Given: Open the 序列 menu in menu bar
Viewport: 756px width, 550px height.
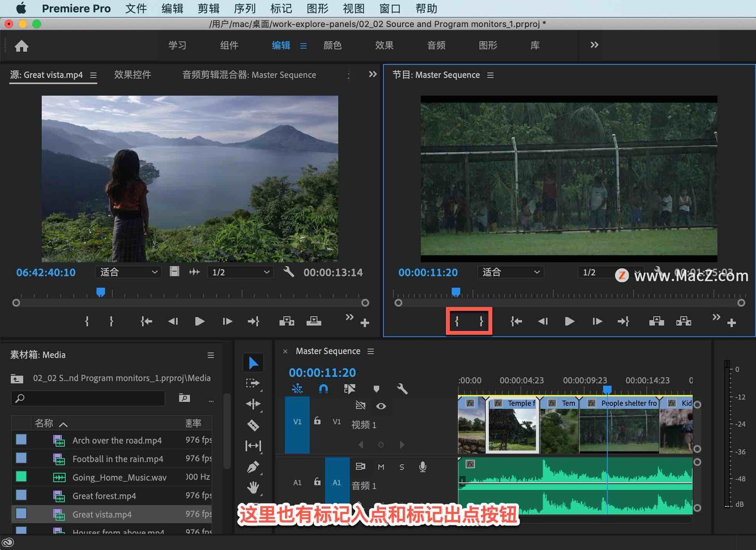Looking at the screenshot, I should click(x=245, y=8).
